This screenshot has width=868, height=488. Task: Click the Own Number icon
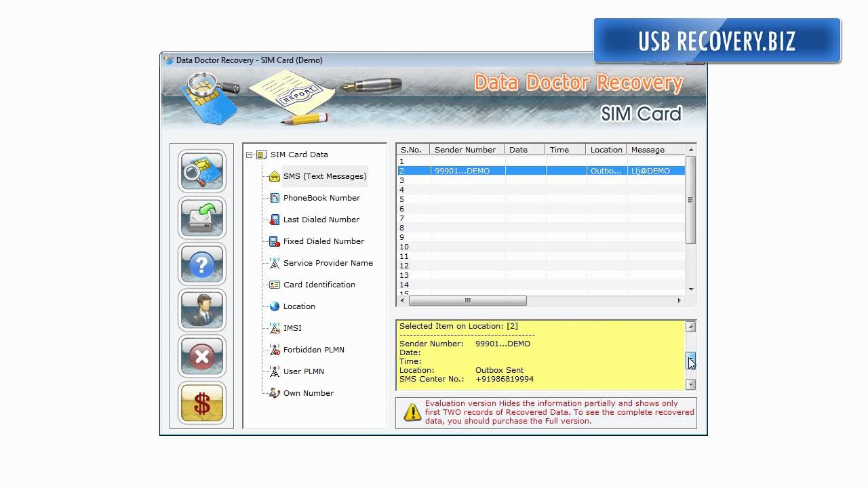pyautogui.click(x=274, y=393)
